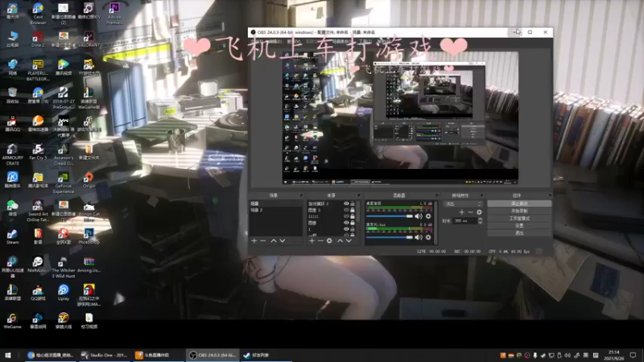
Task: Open Mic/Aux settings gear in mixer
Action: coord(428,237)
